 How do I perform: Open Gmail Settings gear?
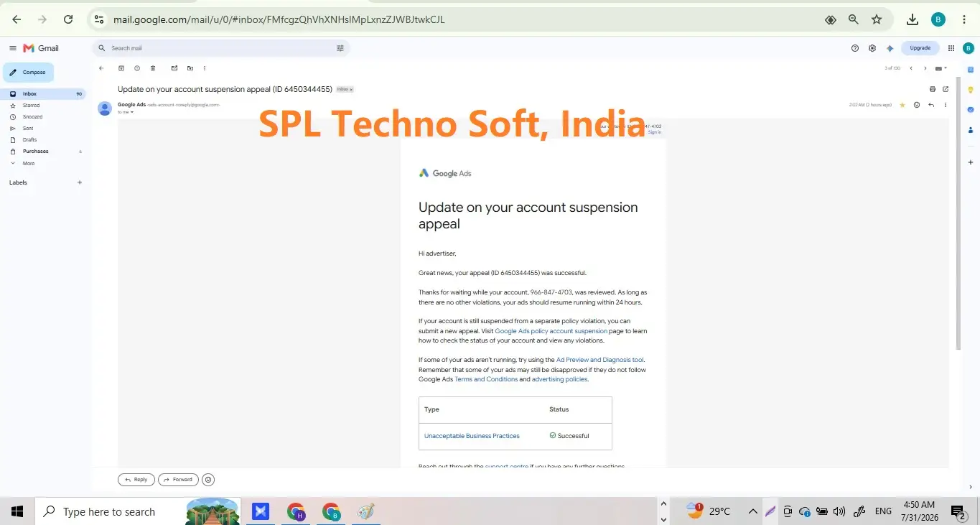click(872, 48)
